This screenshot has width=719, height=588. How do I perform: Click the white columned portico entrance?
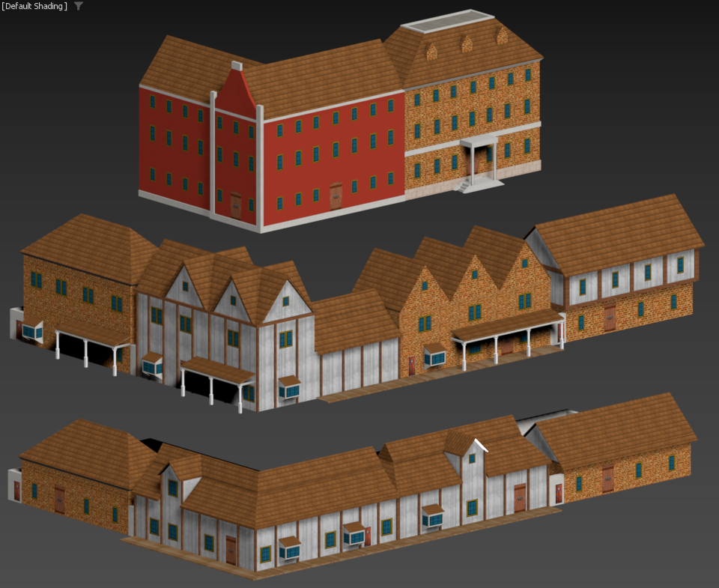[x=479, y=159]
